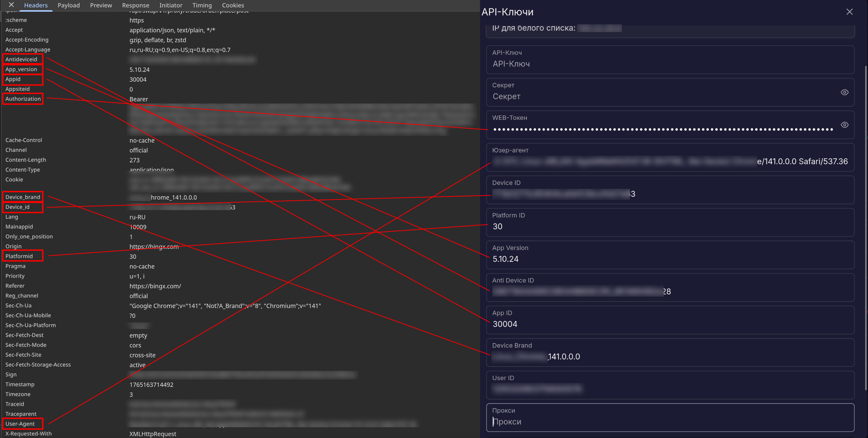Image resolution: width=868 pixels, height=438 pixels.
Task: Click the Device Brand field
Action: pyautogui.click(x=670, y=353)
